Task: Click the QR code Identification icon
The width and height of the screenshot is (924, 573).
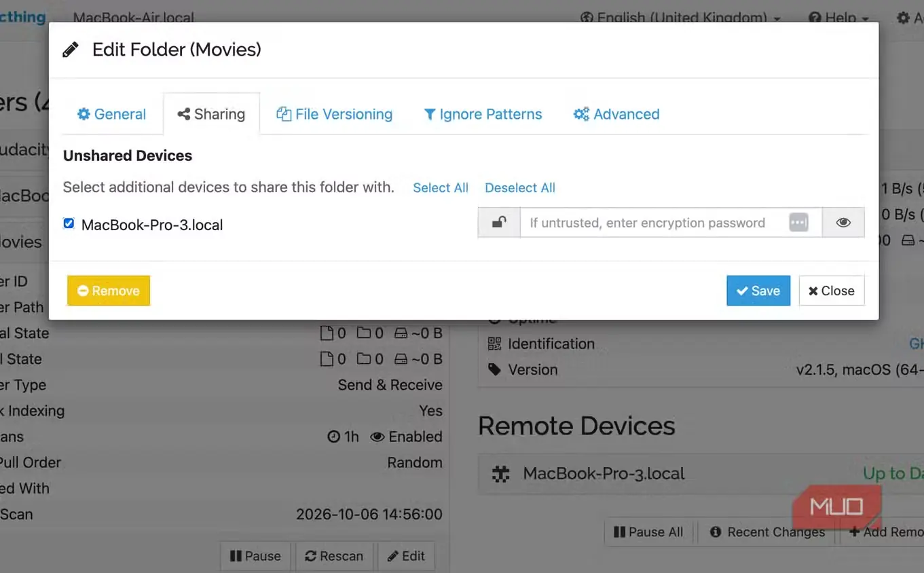Action: click(x=494, y=344)
